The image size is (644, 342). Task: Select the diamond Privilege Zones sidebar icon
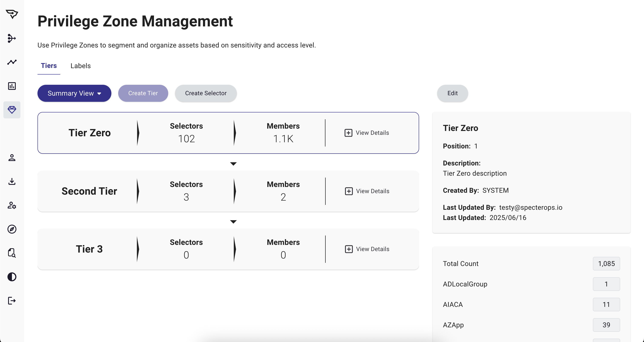(12, 109)
